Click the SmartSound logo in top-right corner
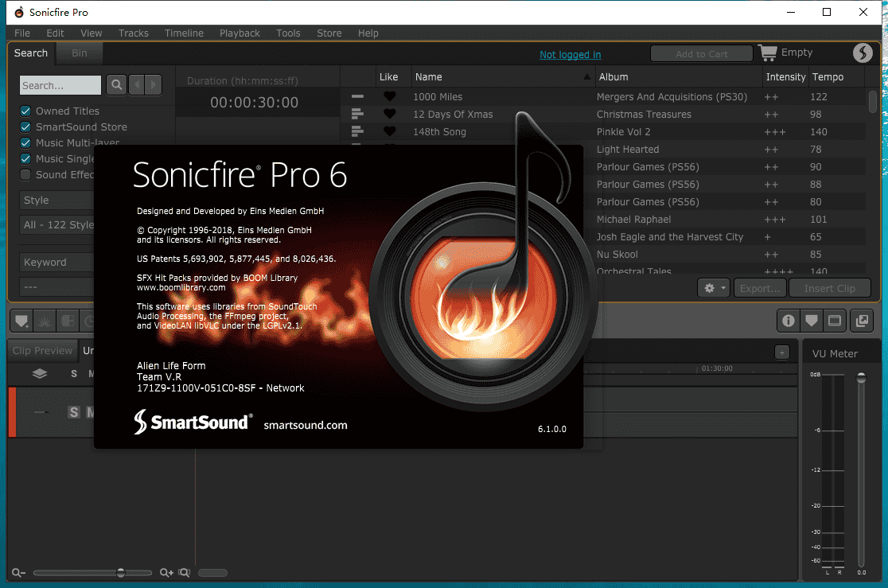The height and width of the screenshot is (588, 888). (x=863, y=53)
